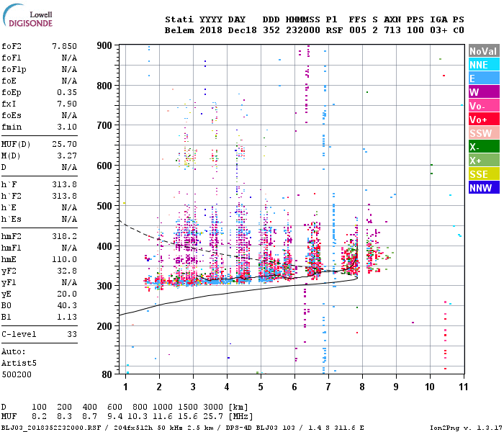Click the IGA value 03+

click(438, 30)
